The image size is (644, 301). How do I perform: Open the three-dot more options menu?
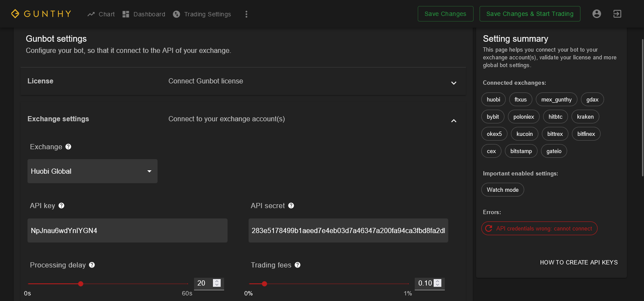coord(246,14)
